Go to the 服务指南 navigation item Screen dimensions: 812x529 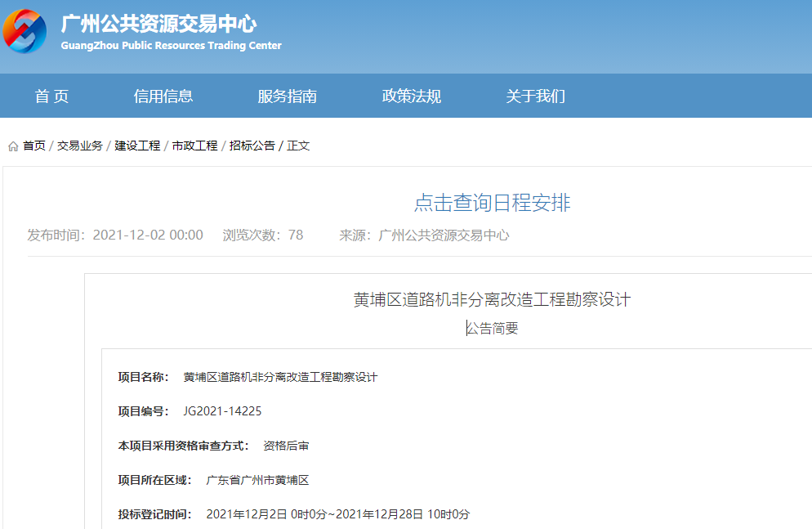288,96
